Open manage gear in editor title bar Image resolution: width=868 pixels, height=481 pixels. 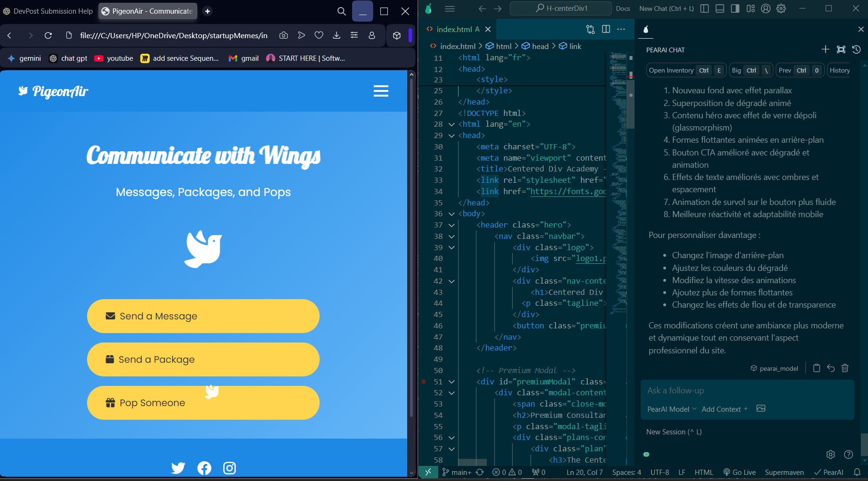click(781, 8)
